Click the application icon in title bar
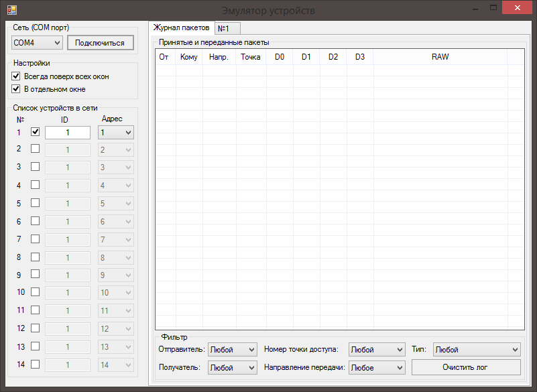The width and height of the screenshot is (537, 392). pos(11,10)
